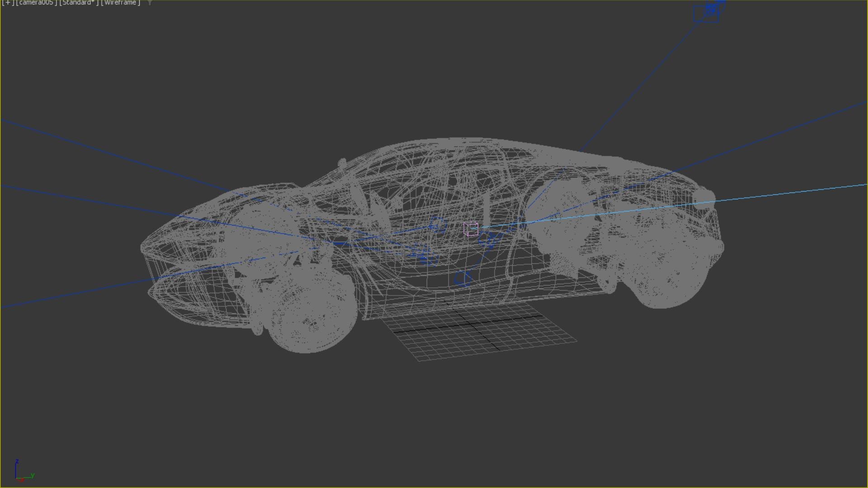Select the pink camera target box
Screen dimensions: 868x488
coord(471,229)
